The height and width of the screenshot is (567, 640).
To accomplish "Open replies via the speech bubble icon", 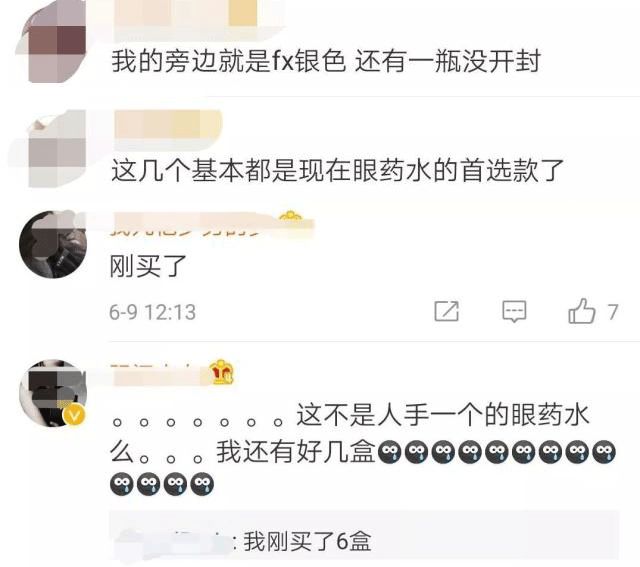I will coord(514,311).
